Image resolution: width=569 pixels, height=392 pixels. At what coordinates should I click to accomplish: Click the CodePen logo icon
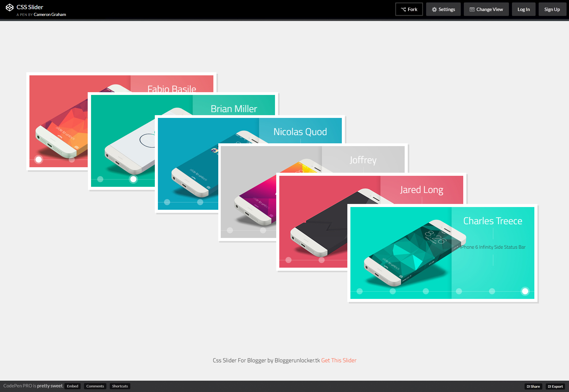click(10, 7)
